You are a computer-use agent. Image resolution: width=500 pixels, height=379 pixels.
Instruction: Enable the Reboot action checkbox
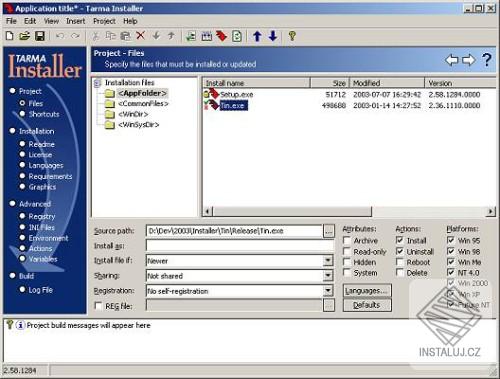tap(400, 262)
